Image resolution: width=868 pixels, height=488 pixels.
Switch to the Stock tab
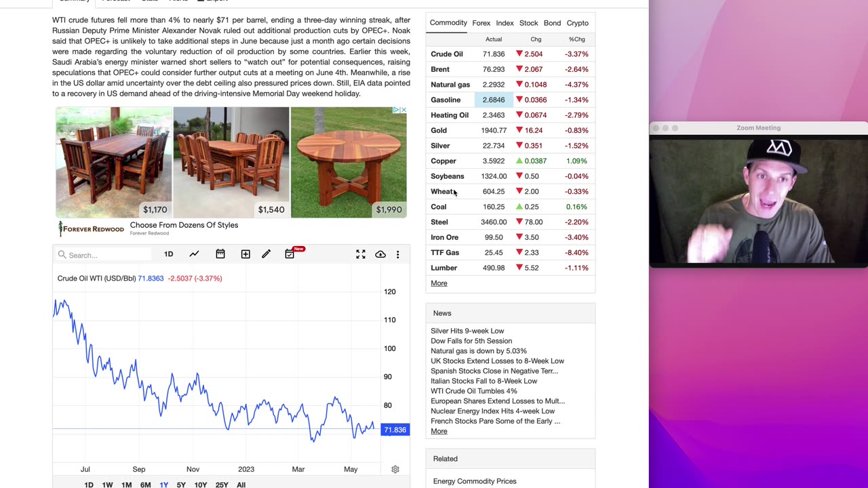pyautogui.click(x=528, y=23)
